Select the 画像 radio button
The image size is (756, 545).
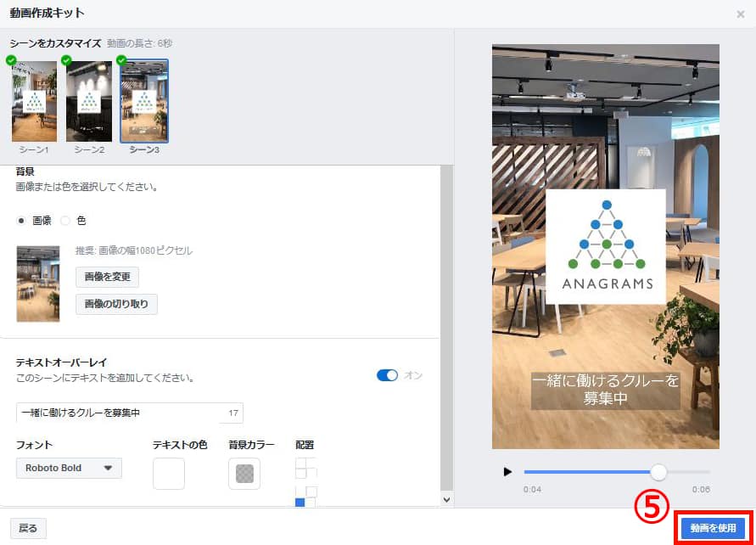21,221
